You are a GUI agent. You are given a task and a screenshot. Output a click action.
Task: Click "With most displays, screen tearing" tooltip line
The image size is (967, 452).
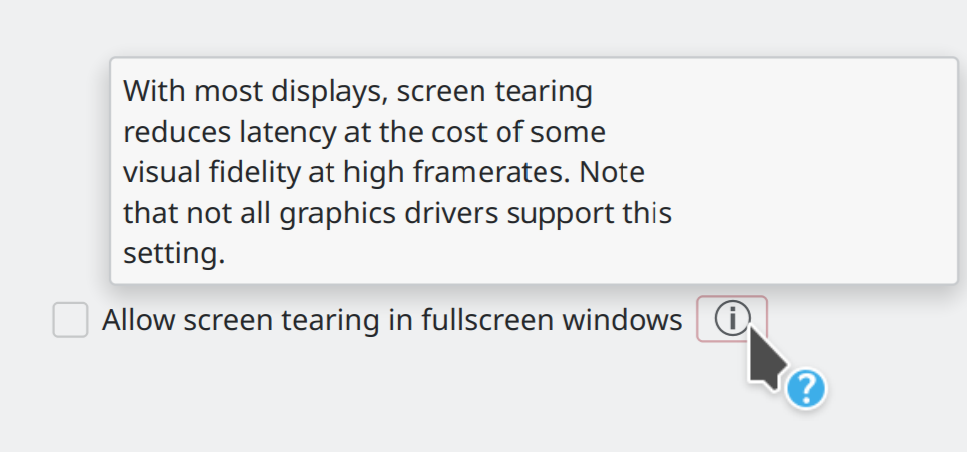(357, 92)
